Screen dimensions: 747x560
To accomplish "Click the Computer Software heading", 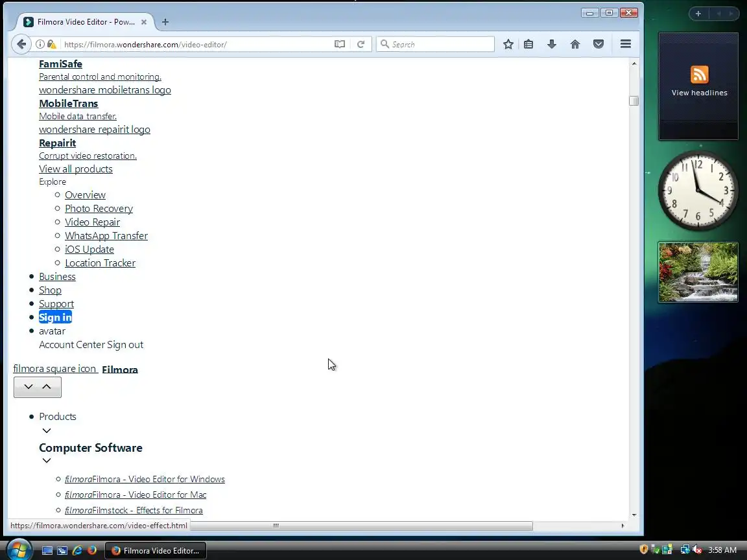I will [x=91, y=448].
